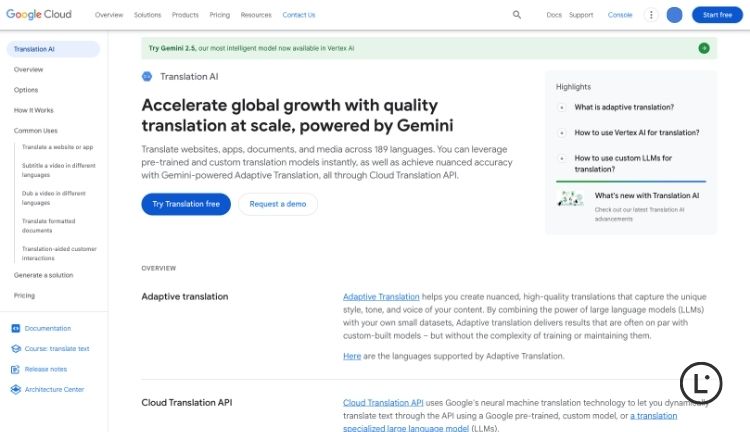Click the Course: translate text graduation cap icon
The height and width of the screenshot is (432, 750).
coord(16,349)
